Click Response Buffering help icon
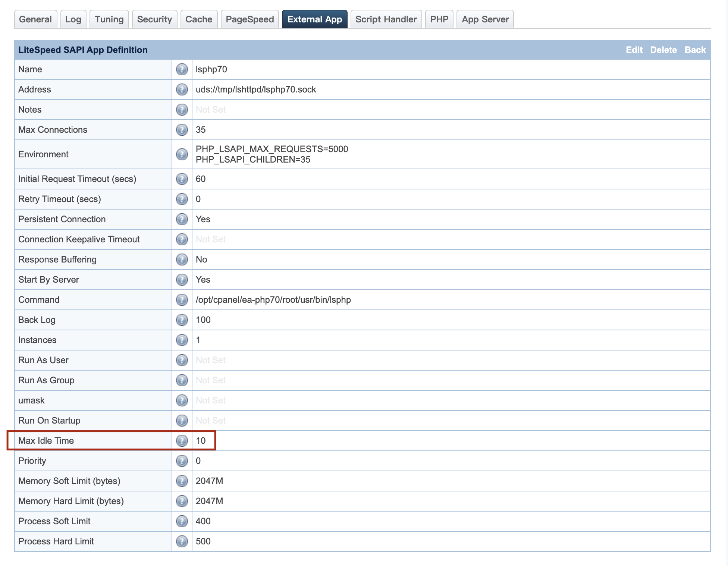 click(182, 260)
